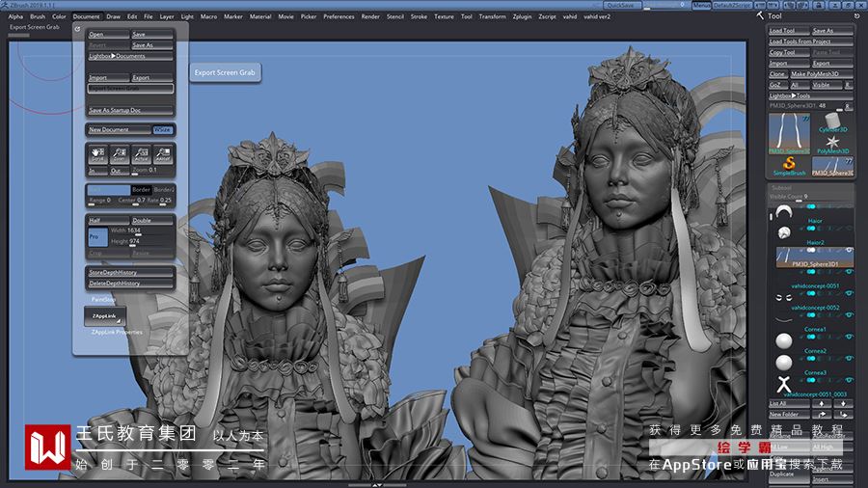Open the Preferences menu
This screenshot has height=488, width=868.
coord(339,16)
